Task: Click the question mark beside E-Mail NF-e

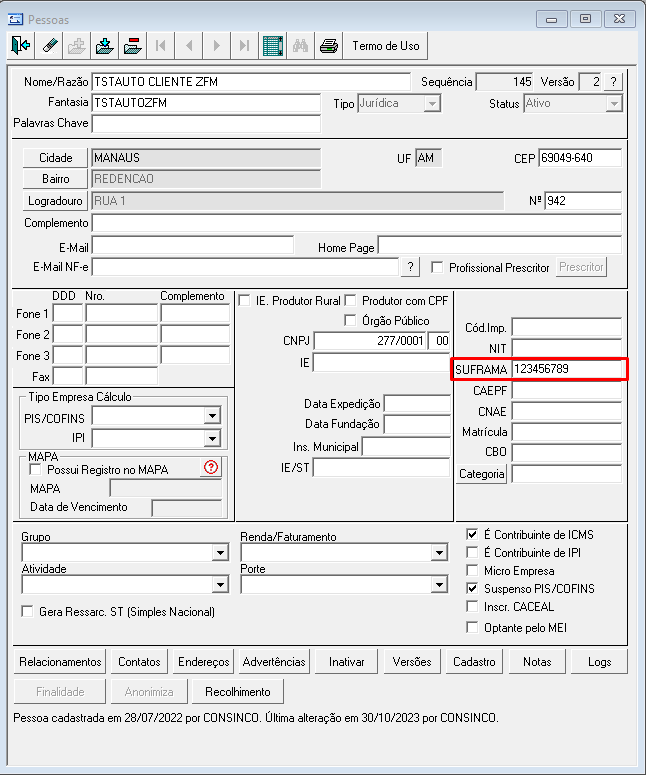Action: pos(410,267)
